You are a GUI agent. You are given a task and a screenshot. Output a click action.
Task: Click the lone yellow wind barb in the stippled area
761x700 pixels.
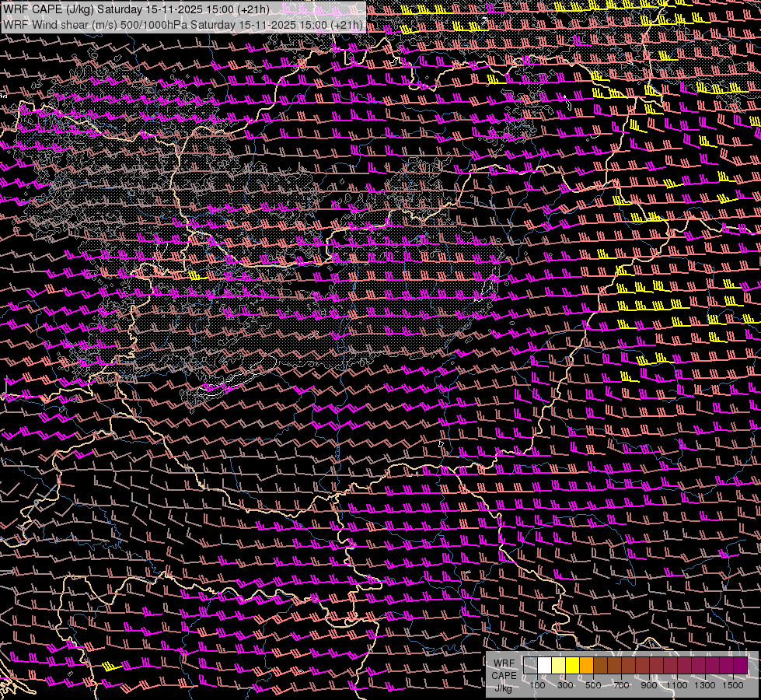[x=196, y=275]
